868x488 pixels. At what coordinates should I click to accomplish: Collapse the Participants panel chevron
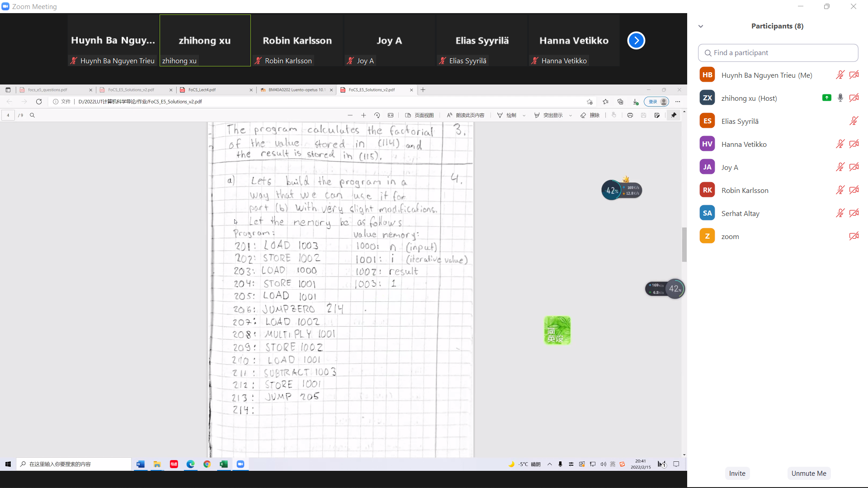[701, 26]
